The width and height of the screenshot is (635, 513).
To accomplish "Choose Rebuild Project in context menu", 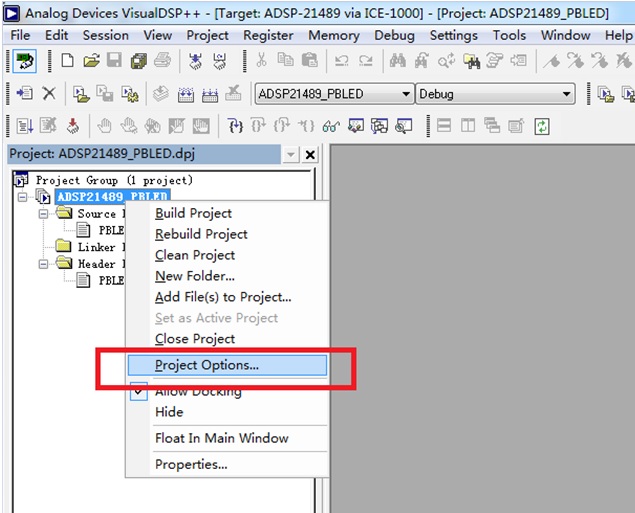I will coord(227,234).
